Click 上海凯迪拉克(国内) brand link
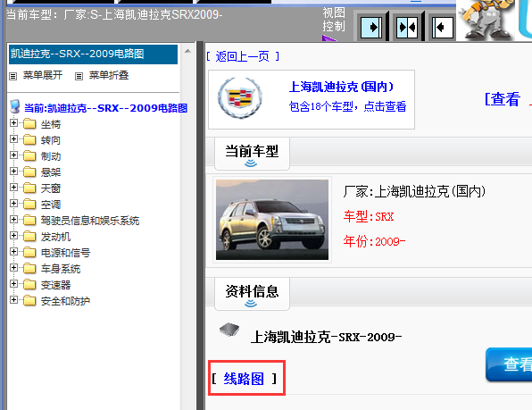 [341, 87]
